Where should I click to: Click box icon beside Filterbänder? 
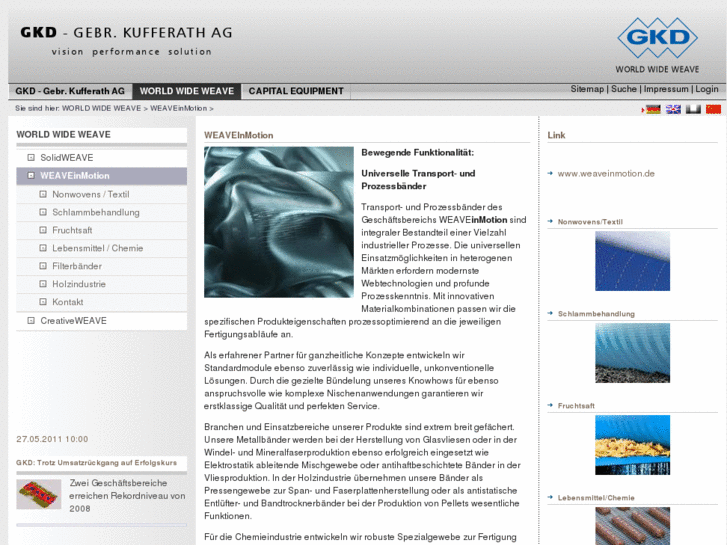click(43, 266)
